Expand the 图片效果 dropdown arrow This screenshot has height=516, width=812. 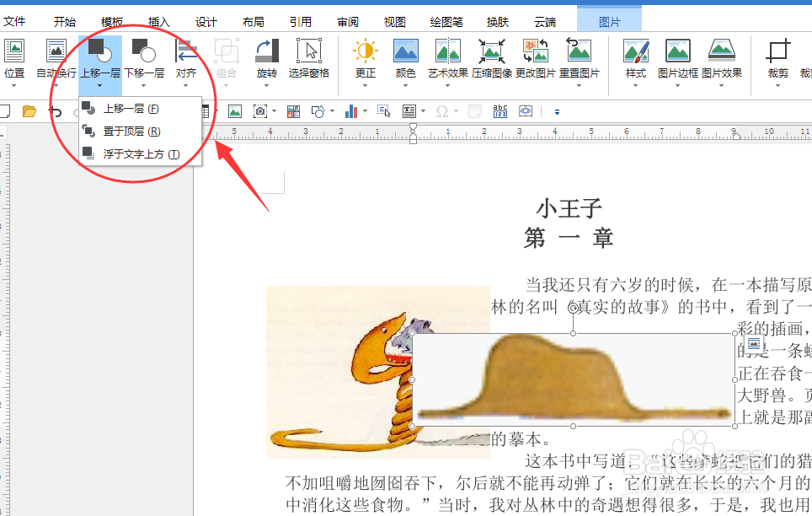[721, 85]
